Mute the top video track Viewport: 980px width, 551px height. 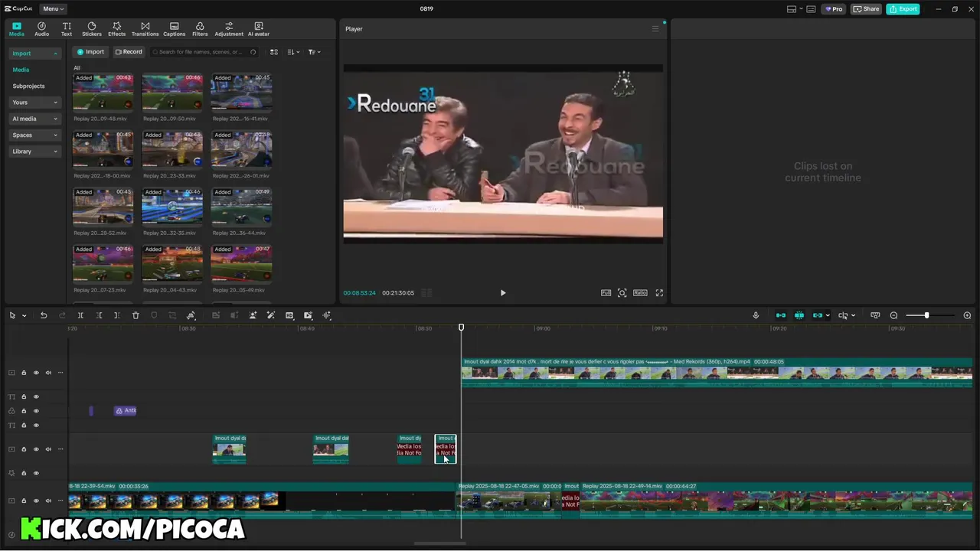(x=48, y=373)
